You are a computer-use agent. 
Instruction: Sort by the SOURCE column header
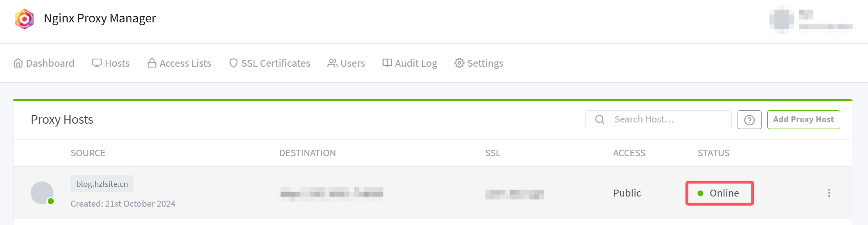(x=88, y=153)
